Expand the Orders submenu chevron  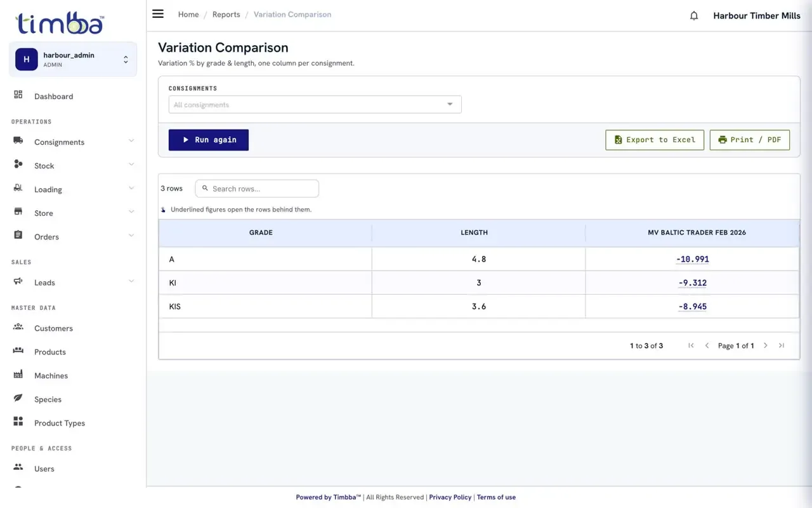click(131, 236)
